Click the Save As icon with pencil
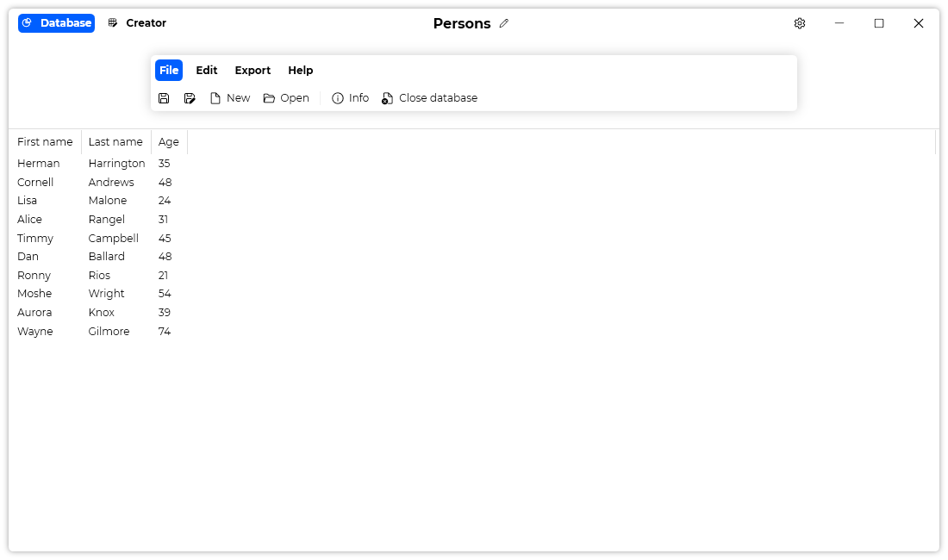The width and height of the screenshot is (948, 560). [x=190, y=98]
